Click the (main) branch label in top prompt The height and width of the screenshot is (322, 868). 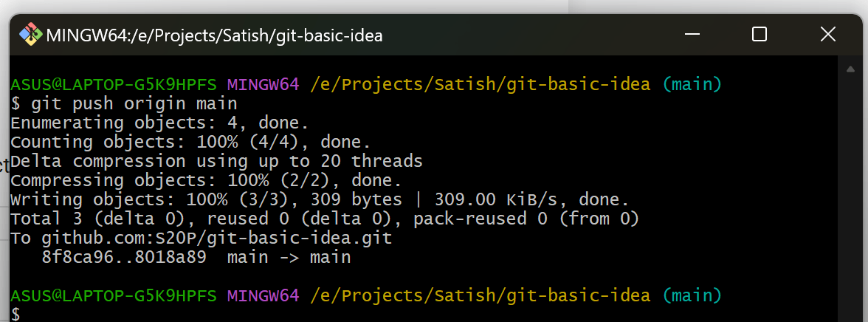692,84
